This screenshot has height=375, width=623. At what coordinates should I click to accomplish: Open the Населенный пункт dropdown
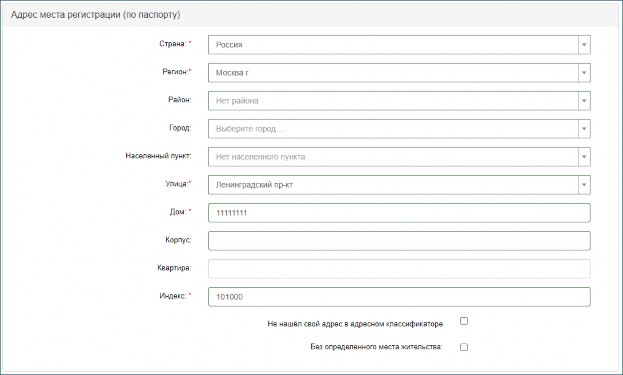(399, 157)
